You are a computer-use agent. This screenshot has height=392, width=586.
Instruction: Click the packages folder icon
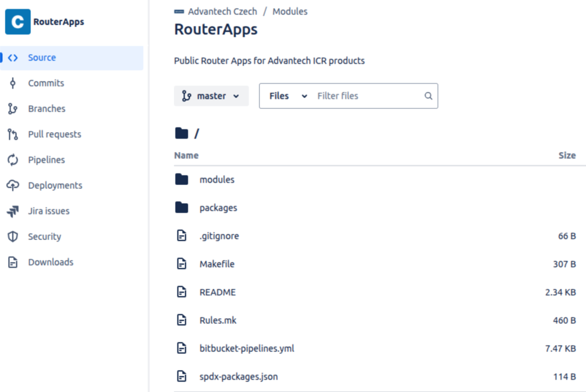[x=181, y=207]
